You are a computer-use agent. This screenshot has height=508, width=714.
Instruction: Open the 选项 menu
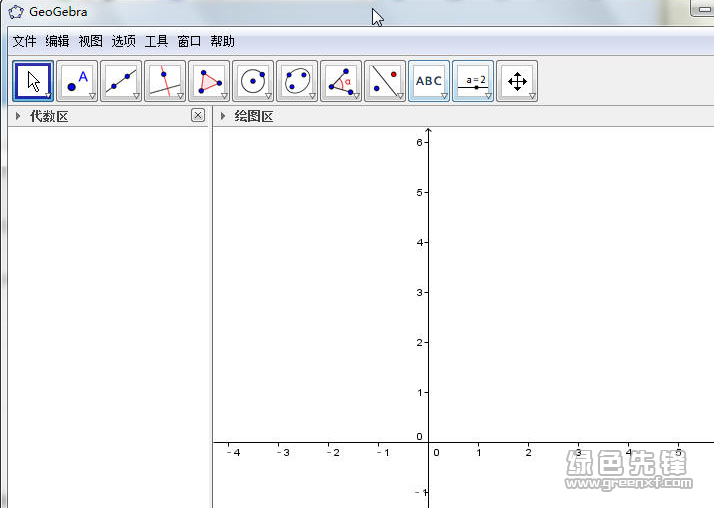click(123, 41)
